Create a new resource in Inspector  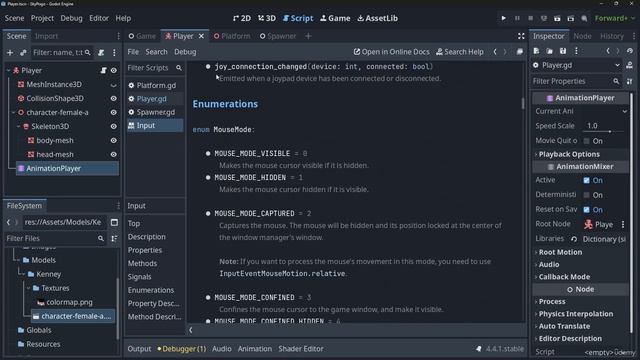click(536, 51)
